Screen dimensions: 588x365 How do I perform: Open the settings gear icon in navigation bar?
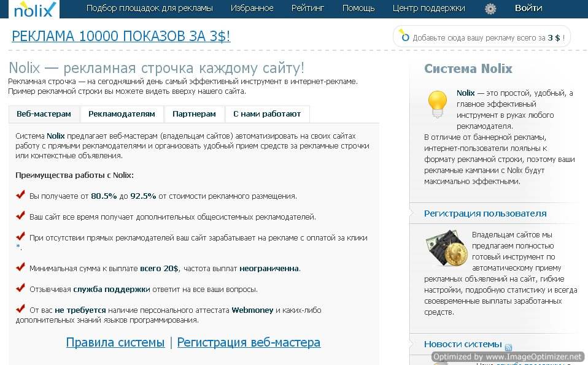pyautogui.click(x=490, y=9)
